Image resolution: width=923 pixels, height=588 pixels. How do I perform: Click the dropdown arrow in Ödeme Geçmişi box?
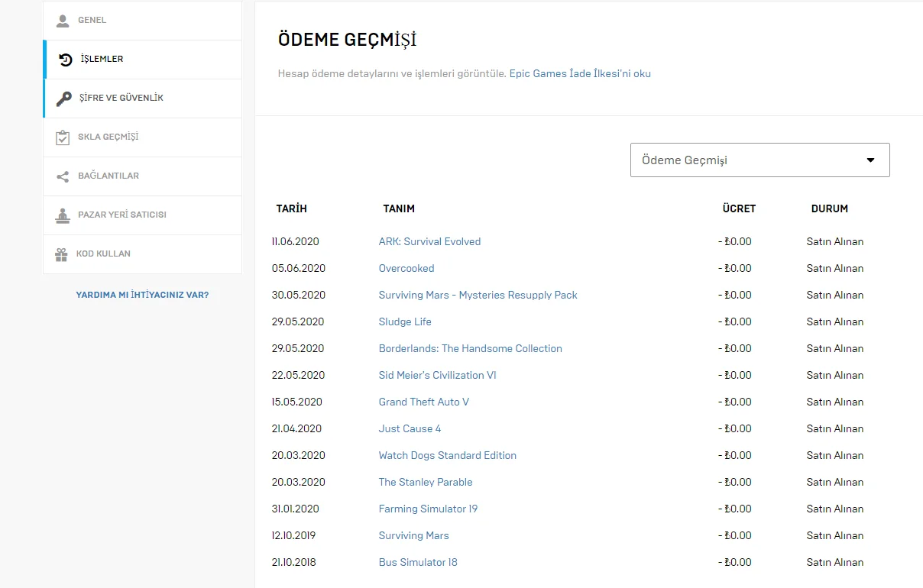pyautogui.click(x=870, y=160)
